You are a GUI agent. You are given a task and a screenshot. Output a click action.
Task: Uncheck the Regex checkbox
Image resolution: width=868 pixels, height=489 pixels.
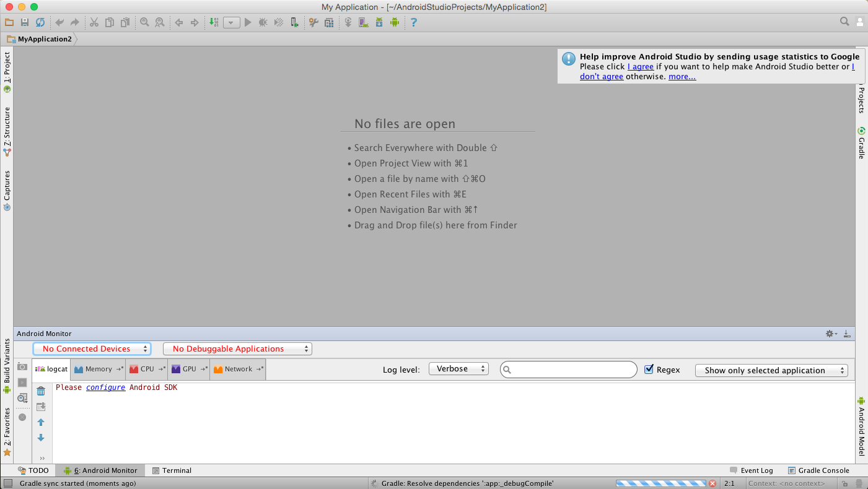[649, 369]
